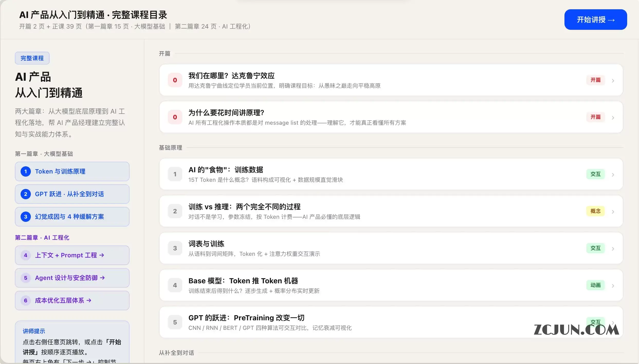The height and width of the screenshot is (364, 639).
Task: Click 开篇 tag on 为什么要花时间讲原理 card
Action: pyautogui.click(x=596, y=117)
